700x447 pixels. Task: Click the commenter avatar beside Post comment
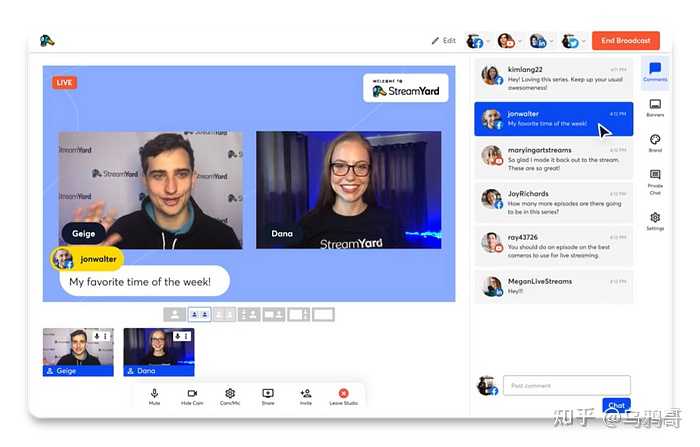point(487,386)
